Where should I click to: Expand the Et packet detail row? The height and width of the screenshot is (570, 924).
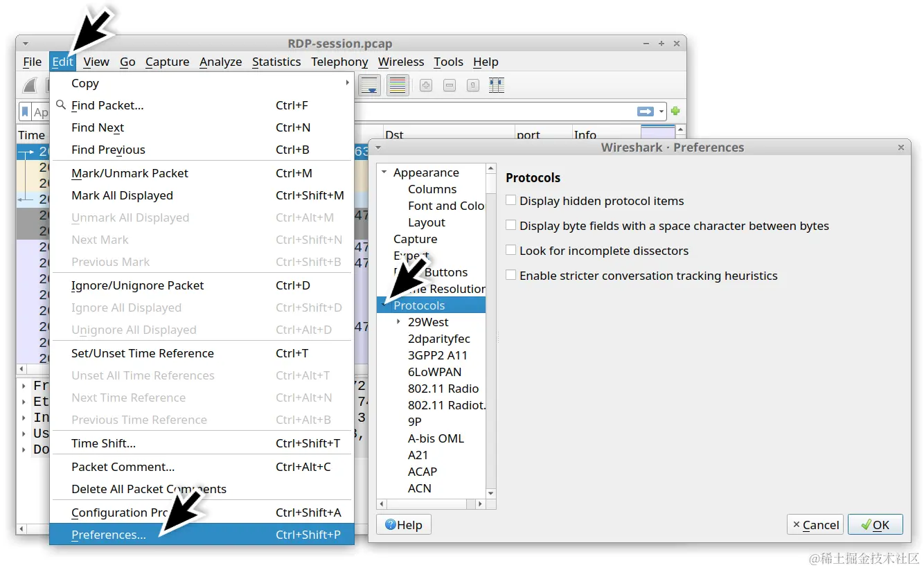[x=24, y=402]
